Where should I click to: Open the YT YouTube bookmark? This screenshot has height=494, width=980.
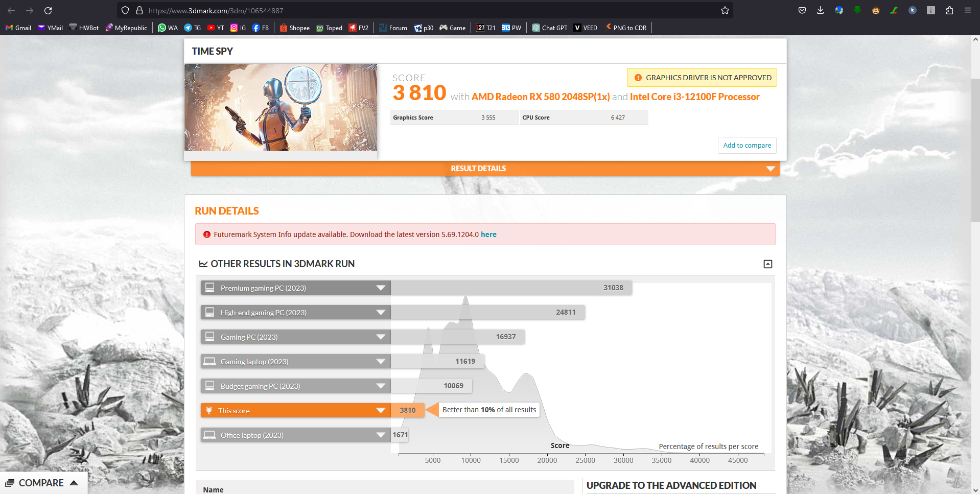(x=216, y=28)
